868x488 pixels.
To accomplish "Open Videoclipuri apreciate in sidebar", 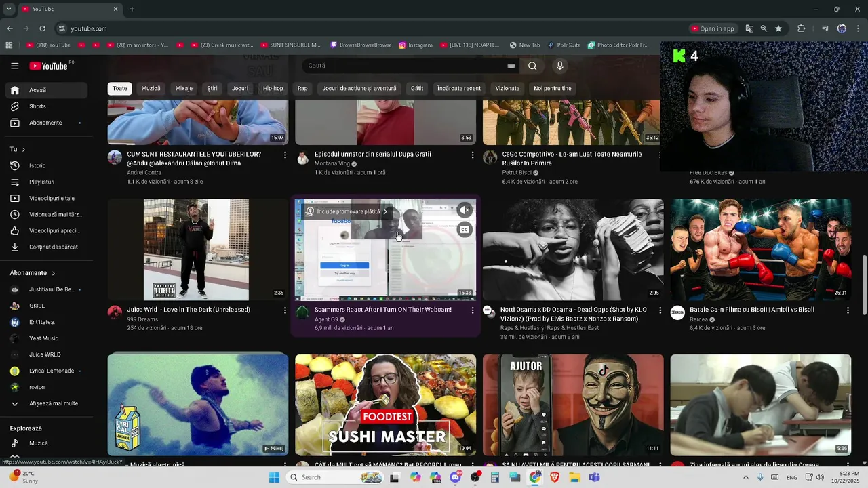I will click(x=46, y=230).
